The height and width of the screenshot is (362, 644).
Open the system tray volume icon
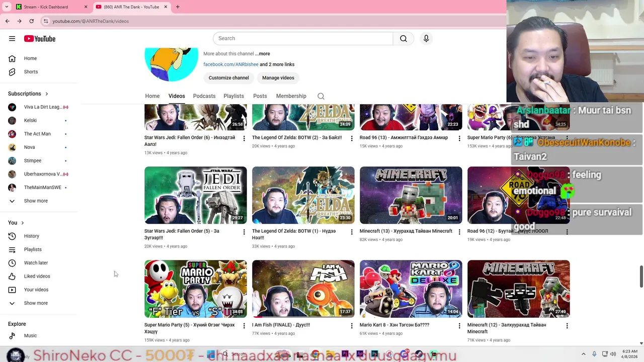(613, 354)
